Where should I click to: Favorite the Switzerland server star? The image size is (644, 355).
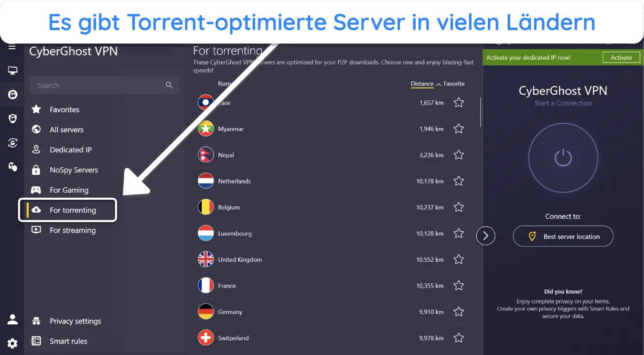click(x=459, y=338)
